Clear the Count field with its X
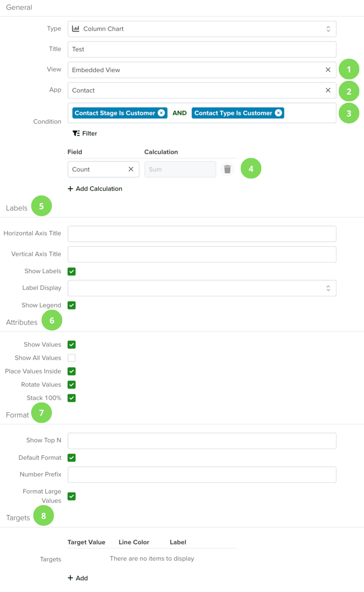The image size is (364, 592). [131, 169]
